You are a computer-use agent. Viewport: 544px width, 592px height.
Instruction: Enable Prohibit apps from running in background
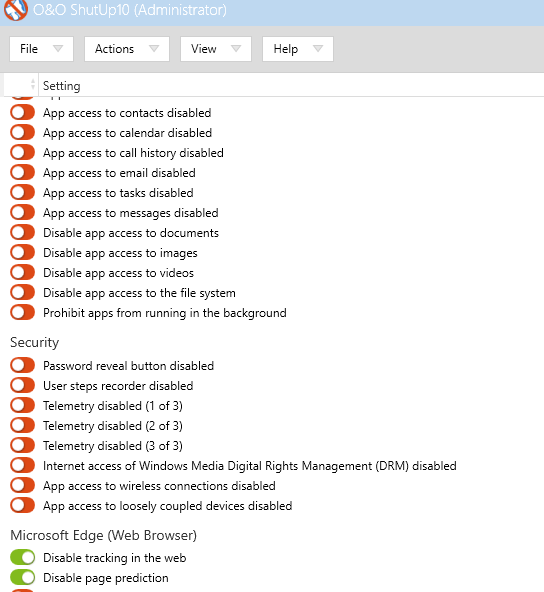(23, 313)
